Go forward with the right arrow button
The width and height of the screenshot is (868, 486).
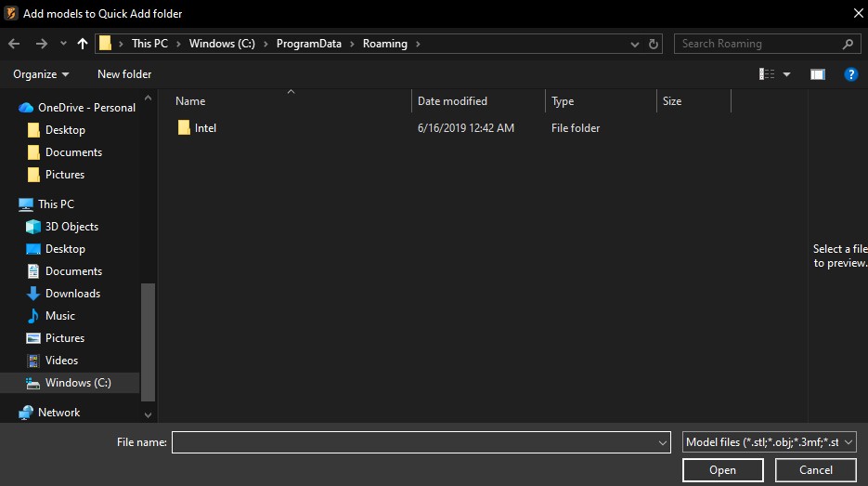[41, 44]
